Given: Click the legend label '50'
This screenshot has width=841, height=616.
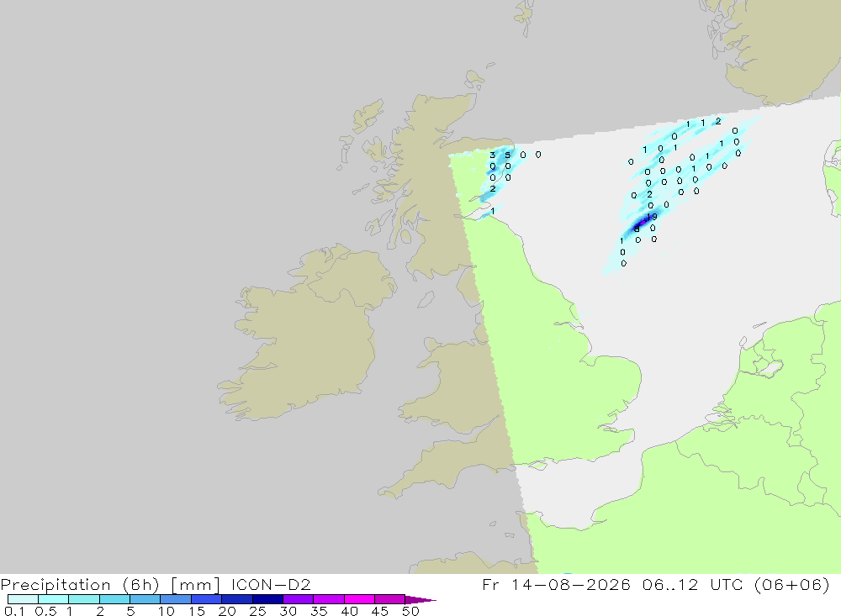Looking at the screenshot, I should (x=410, y=611).
